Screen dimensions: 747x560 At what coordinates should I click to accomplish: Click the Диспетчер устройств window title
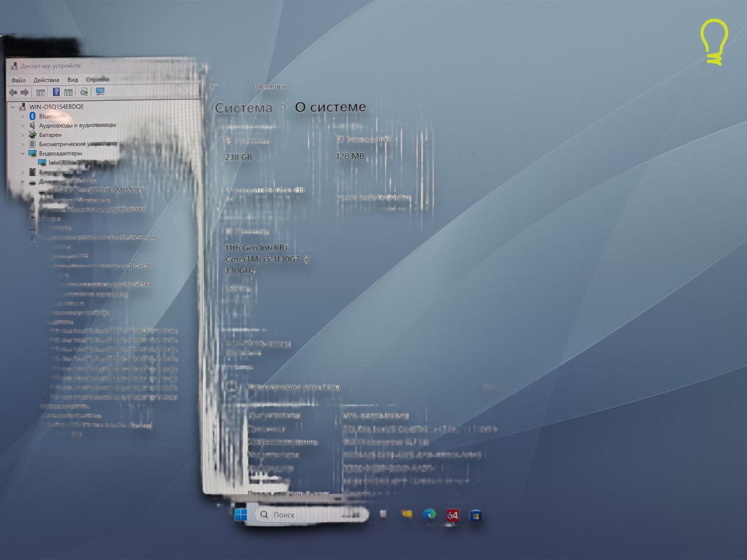[x=50, y=66]
